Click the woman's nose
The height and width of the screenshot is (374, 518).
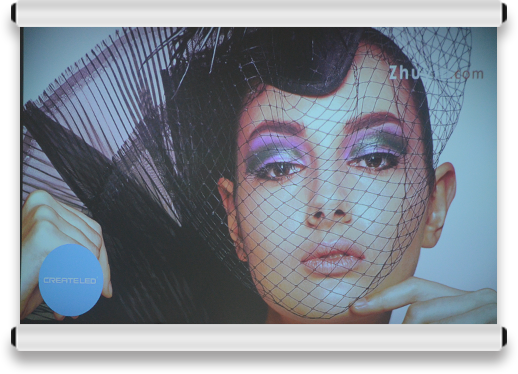click(x=328, y=208)
